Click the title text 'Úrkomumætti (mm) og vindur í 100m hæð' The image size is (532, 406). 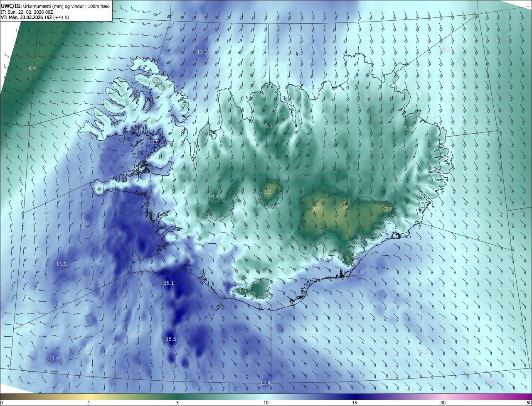point(66,6)
